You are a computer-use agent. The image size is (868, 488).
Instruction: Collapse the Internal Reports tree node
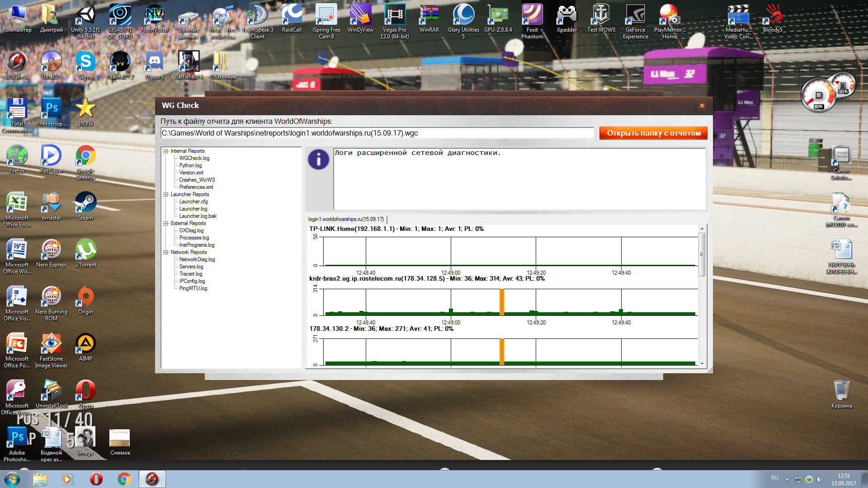166,151
